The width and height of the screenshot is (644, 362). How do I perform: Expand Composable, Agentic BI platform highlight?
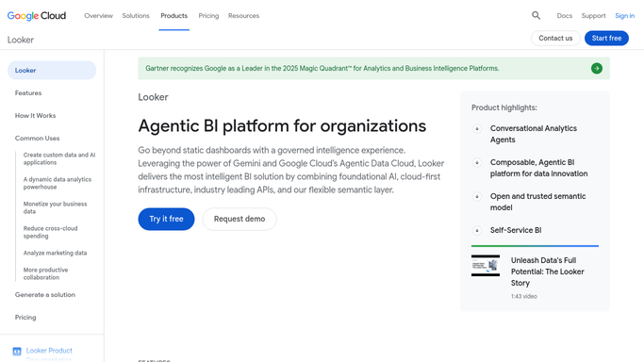pyautogui.click(x=477, y=162)
